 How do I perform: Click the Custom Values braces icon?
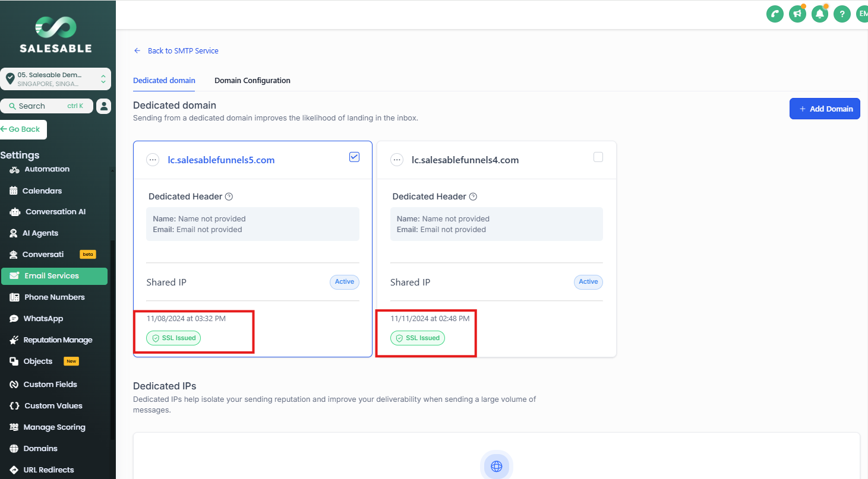click(x=15, y=406)
